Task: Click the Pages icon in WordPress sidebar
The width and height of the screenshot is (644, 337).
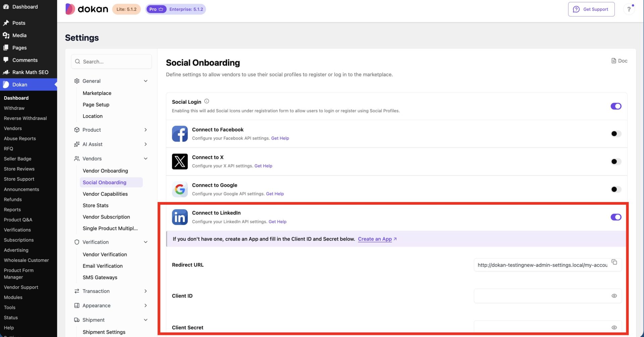Action: [6, 48]
